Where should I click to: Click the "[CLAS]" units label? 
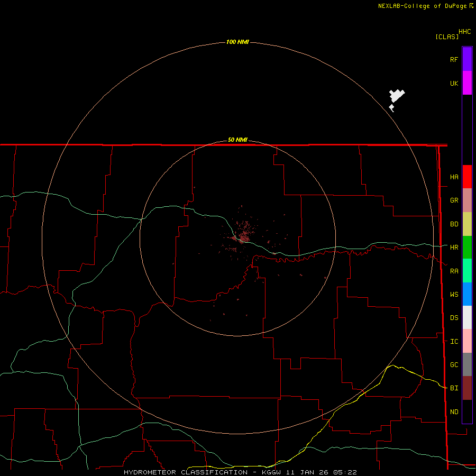click(x=447, y=36)
